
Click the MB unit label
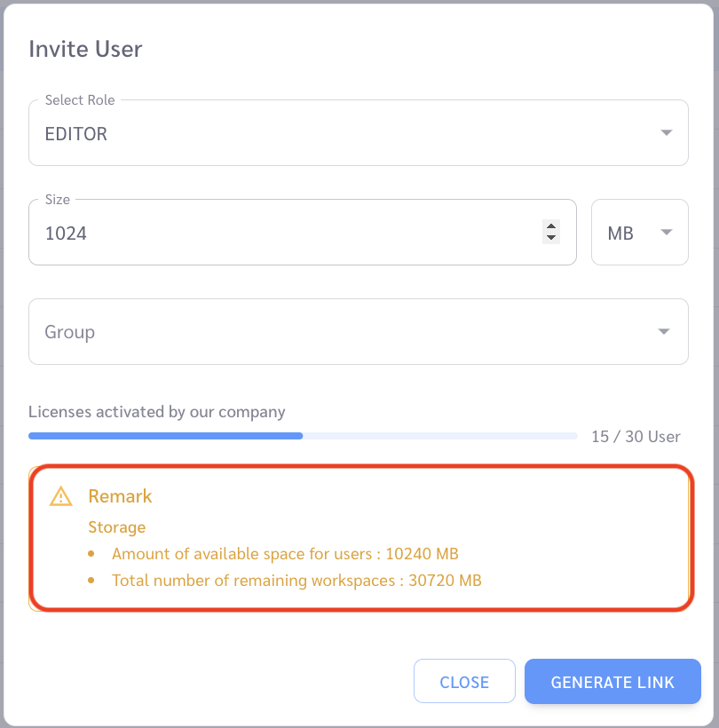click(x=620, y=233)
